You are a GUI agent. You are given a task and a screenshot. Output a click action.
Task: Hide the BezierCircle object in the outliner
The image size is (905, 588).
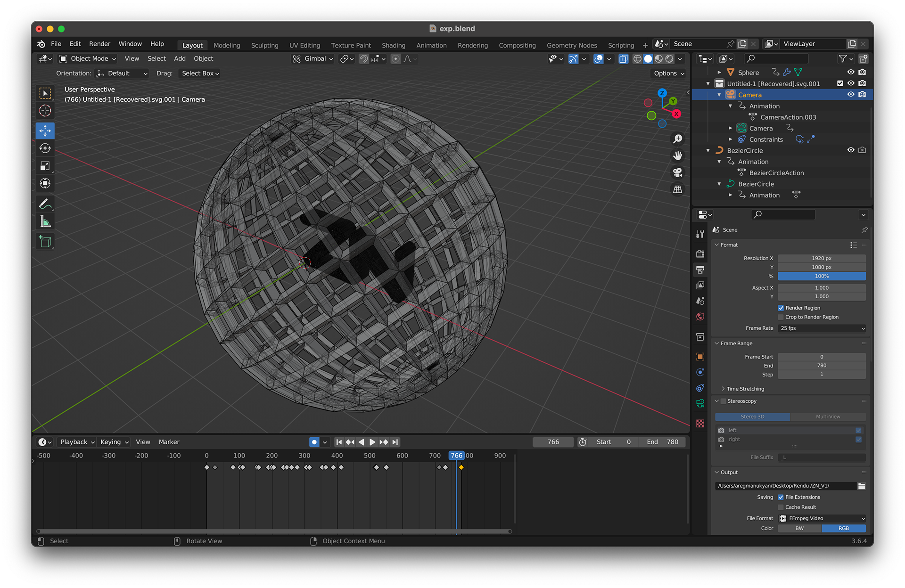850,150
